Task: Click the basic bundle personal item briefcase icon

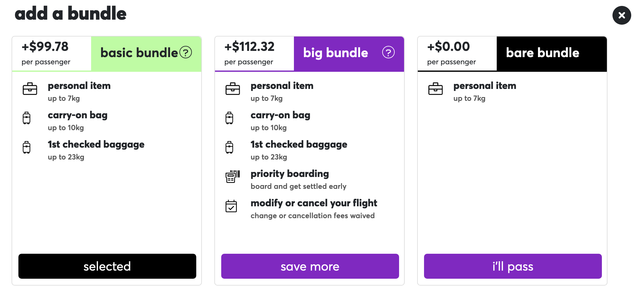Action: [30, 89]
